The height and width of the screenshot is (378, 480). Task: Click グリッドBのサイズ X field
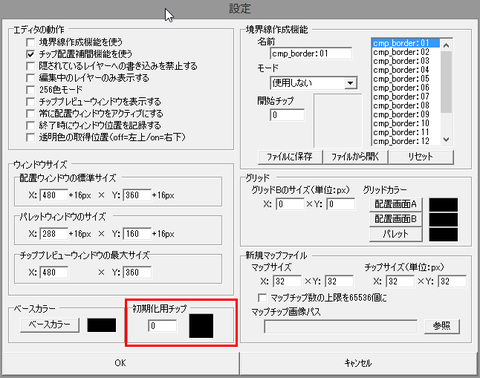pos(290,204)
